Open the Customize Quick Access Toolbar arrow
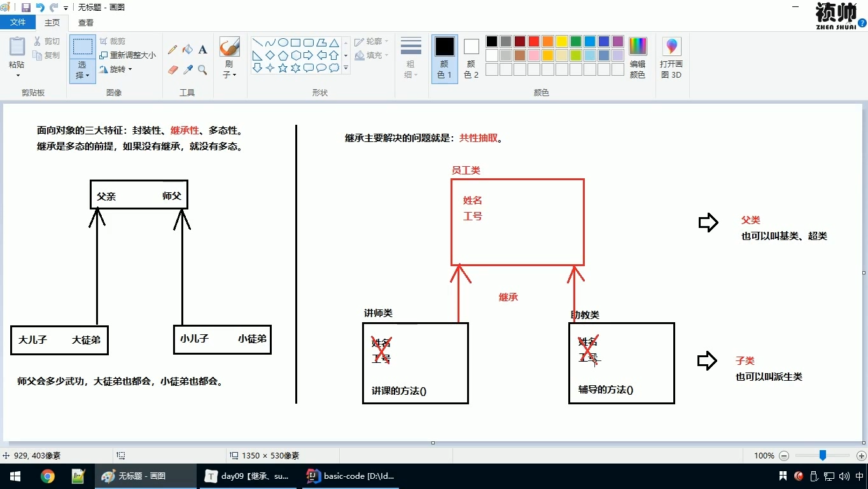 click(x=66, y=8)
